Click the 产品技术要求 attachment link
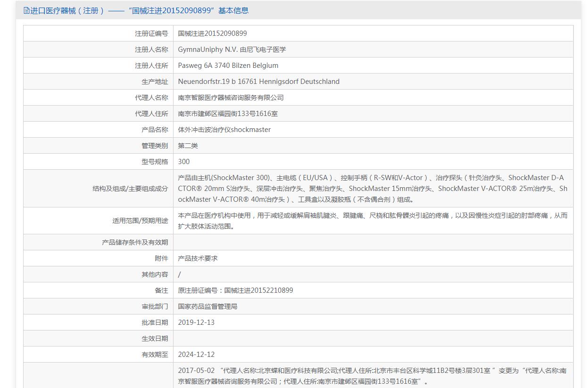588x388 pixels. click(198, 258)
